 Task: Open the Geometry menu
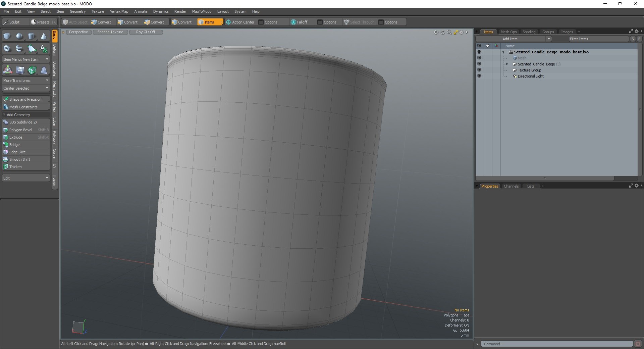point(77,11)
